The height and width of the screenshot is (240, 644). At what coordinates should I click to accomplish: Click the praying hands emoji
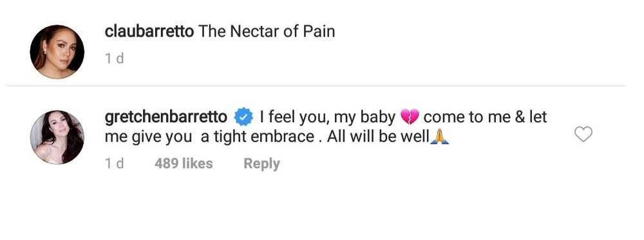[439, 136]
